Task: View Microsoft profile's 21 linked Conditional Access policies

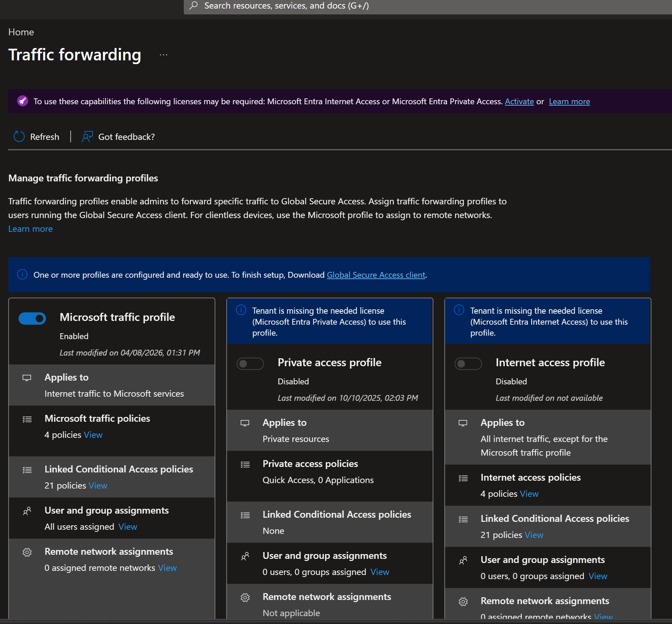Action: point(98,485)
